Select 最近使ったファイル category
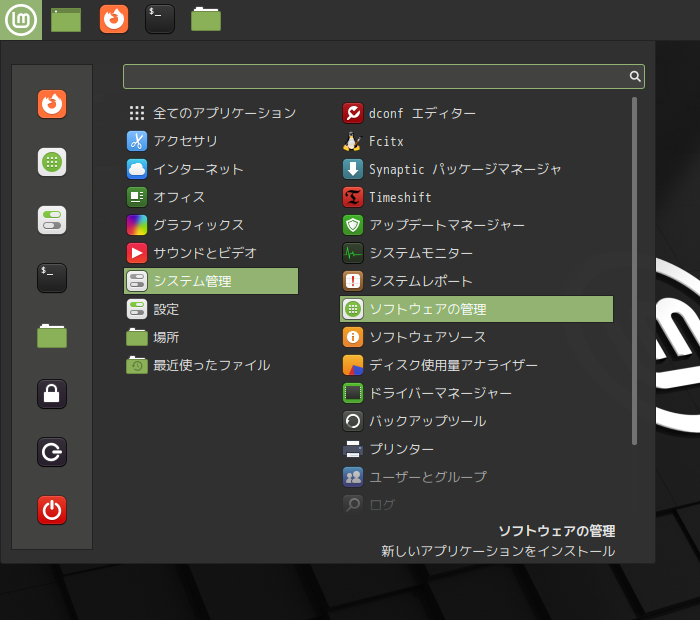Image resolution: width=700 pixels, height=620 pixels. [x=211, y=366]
